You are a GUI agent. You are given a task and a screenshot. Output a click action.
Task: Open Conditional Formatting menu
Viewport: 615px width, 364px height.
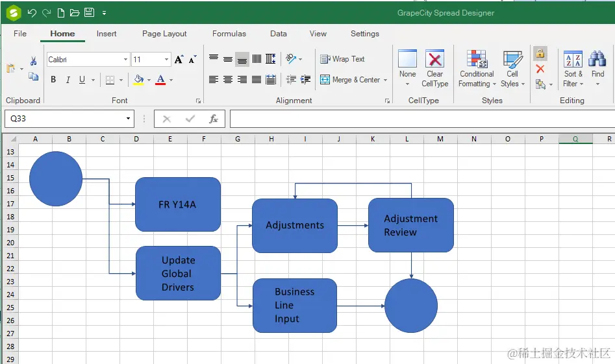click(x=477, y=69)
